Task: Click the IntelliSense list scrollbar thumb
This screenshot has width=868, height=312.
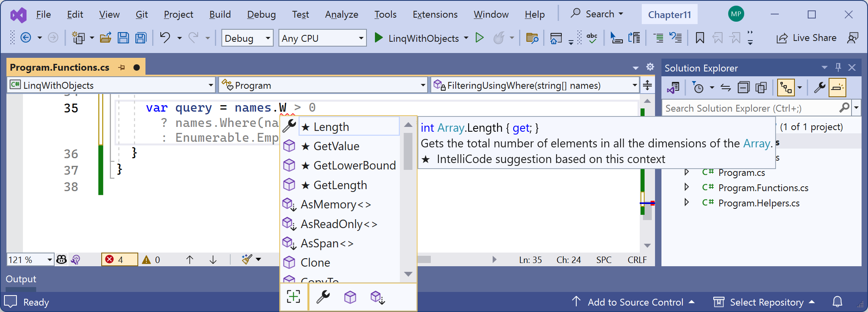Action: click(x=408, y=151)
